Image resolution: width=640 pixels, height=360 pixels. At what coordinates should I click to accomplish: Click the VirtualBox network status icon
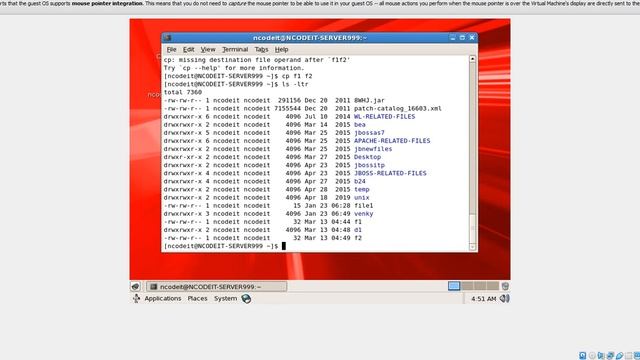coord(611,356)
